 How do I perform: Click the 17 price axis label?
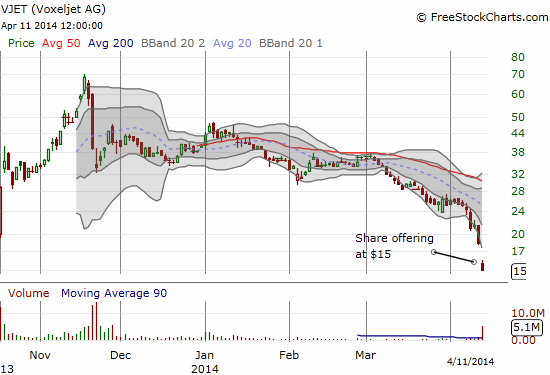pyautogui.click(x=518, y=251)
